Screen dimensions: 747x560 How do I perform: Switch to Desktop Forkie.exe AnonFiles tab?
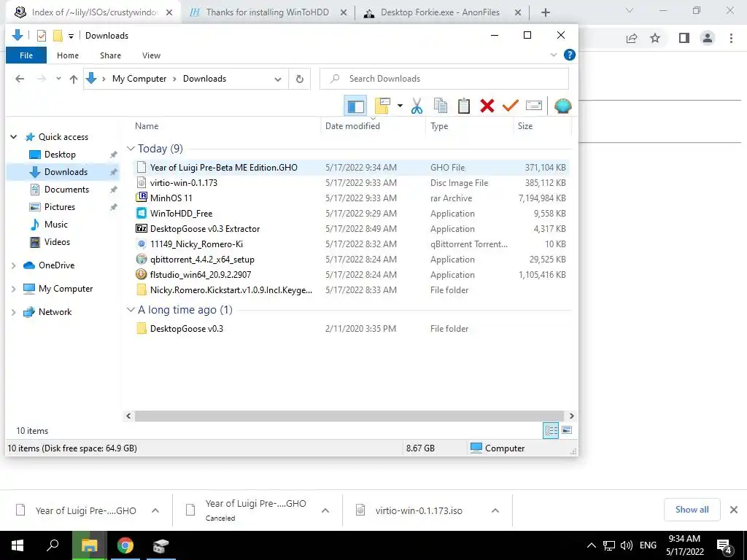pos(439,12)
